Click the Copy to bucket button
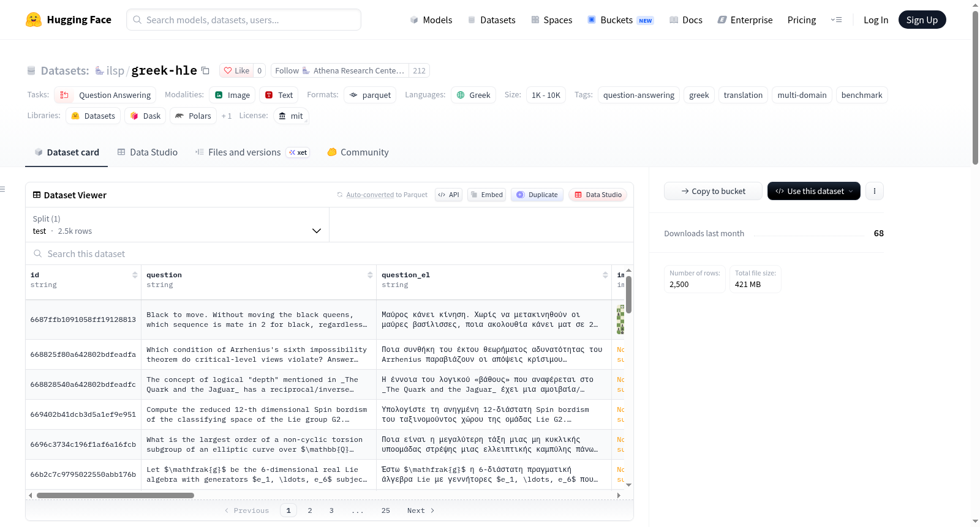This screenshot has height=527, width=980. coord(713,191)
